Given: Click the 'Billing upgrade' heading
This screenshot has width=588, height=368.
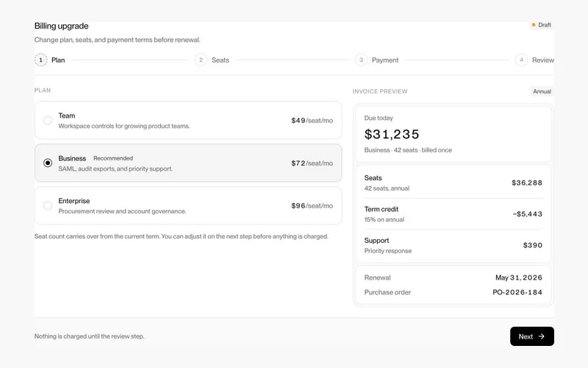Looking at the screenshot, I should pyautogui.click(x=62, y=26).
